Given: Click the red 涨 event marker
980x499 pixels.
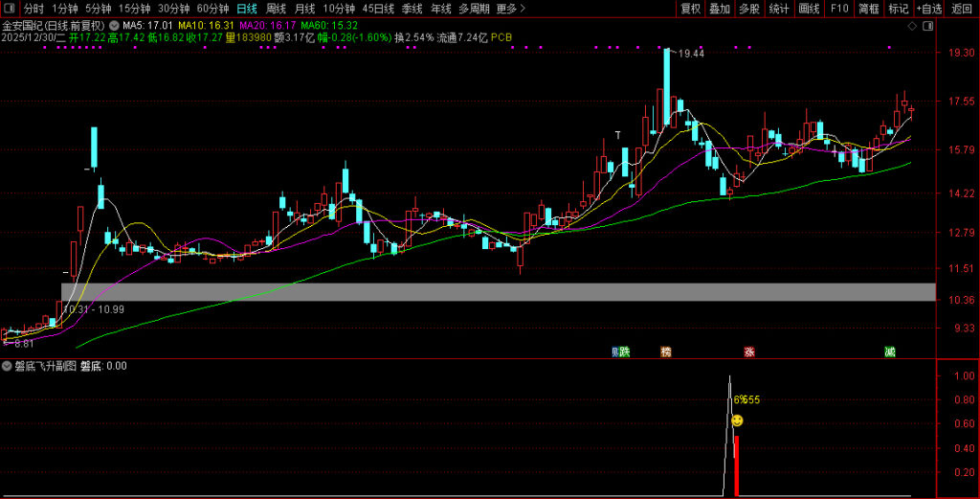Looking at the screenshot, I should tap(750, 352).
